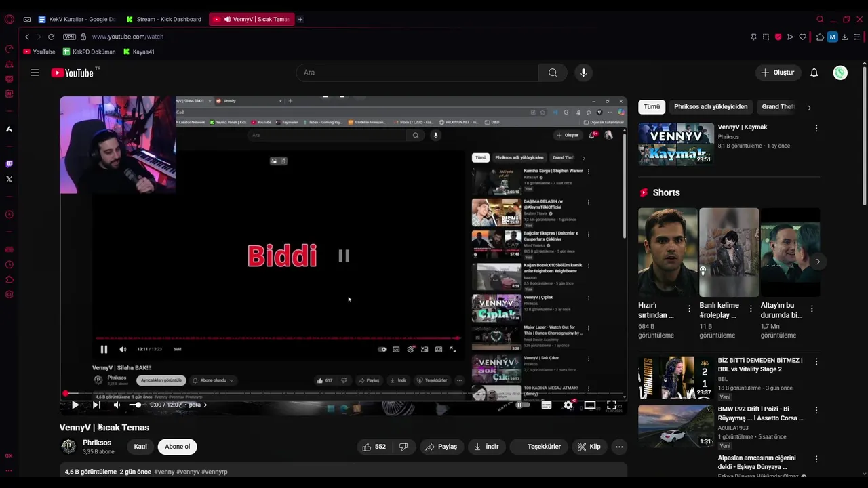Open browser downloads icon
This screenshot has height=488, width=868.
(844, 37)
